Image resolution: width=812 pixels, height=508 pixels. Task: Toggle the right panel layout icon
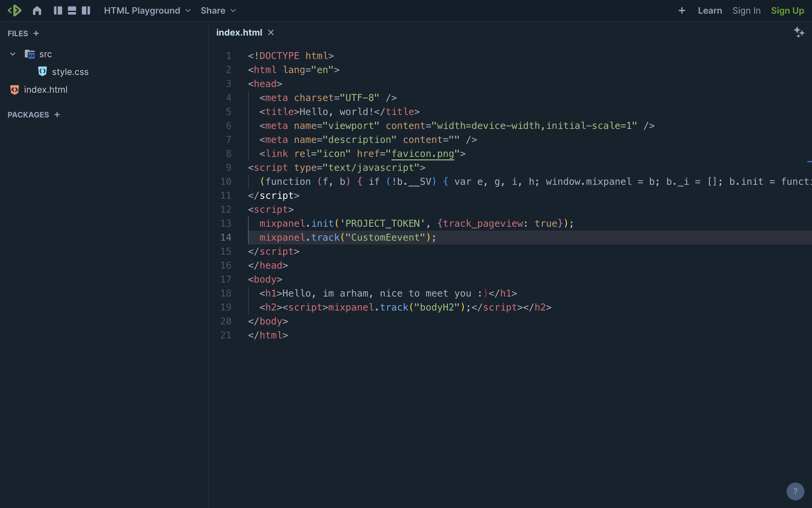(86, 10)
